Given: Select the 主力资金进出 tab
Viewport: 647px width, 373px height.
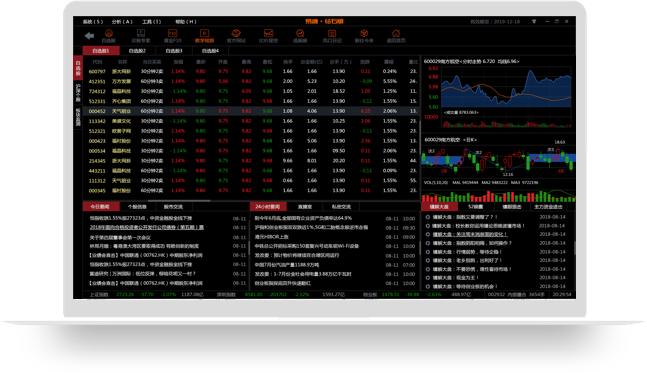Looking at the screenshot, I should (548, 206).
